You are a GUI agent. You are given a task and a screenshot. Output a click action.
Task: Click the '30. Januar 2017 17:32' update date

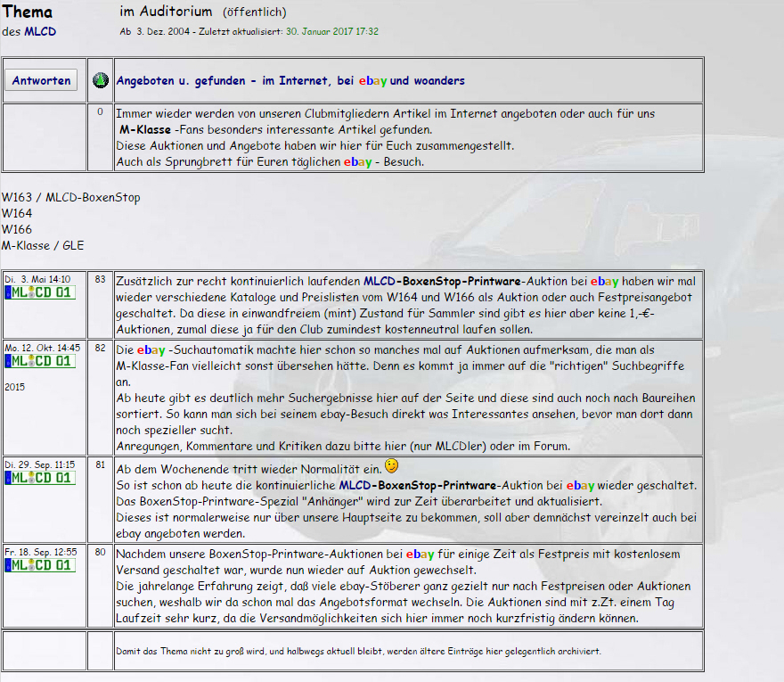pyautogui.click(x=332, y=31)
